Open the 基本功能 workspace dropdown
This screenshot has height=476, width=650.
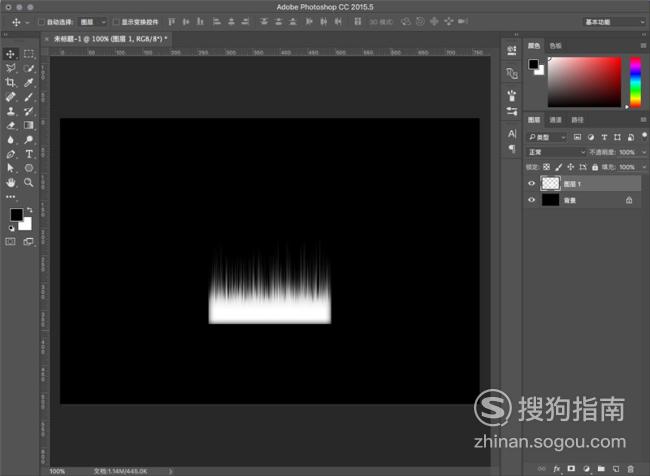(614, 22)
